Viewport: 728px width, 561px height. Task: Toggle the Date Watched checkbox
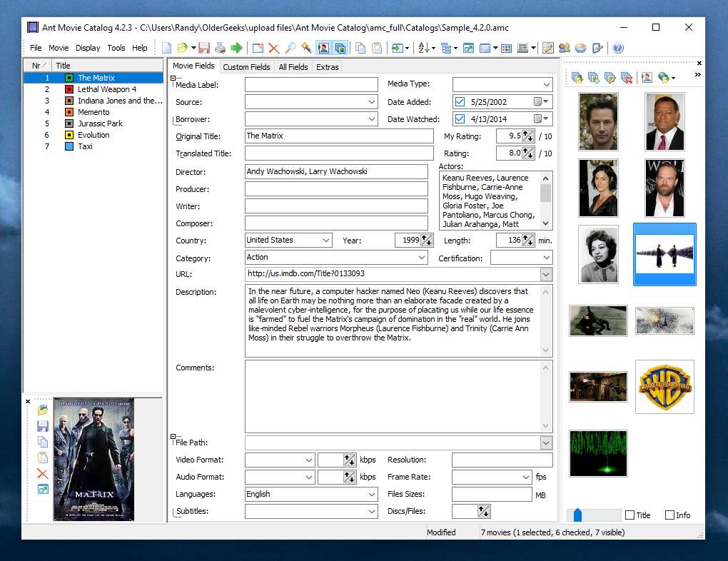click(460, 119)
